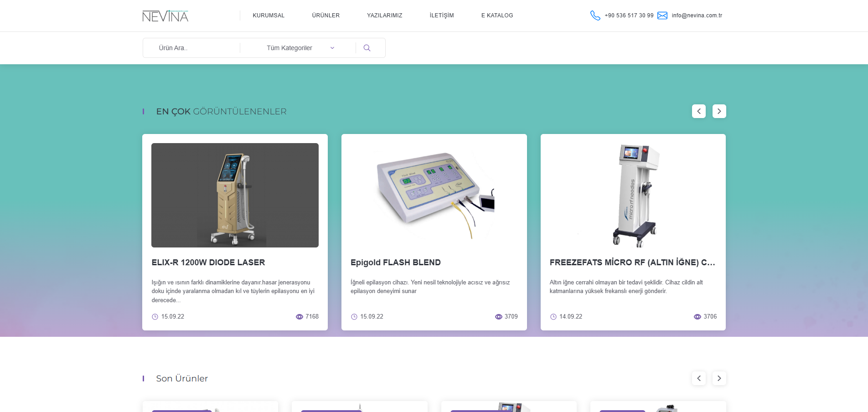This screenshot has height=412, width=868.
Task: Click view count 7168
Action: click(312, 317)
